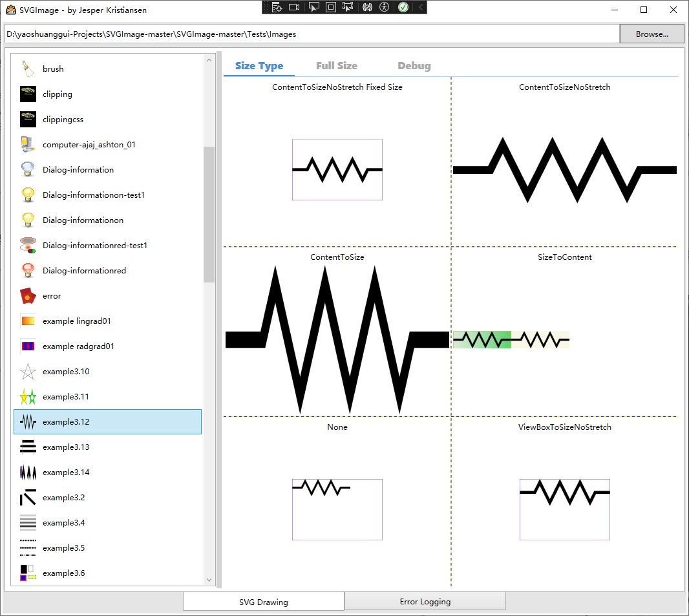Click the example3.11 yellow-green stars icon
689x616 pixels.
28,397
